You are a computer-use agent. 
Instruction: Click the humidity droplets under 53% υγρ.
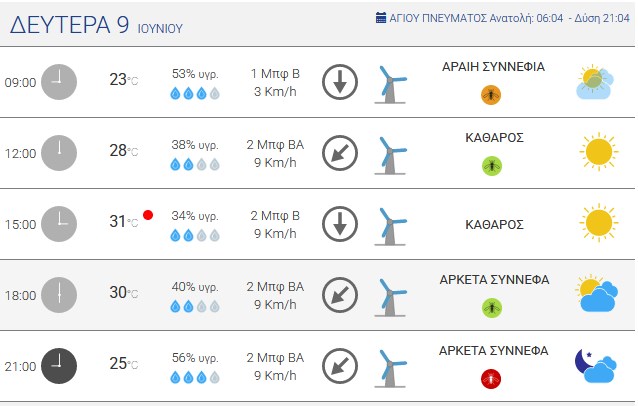click(x=195, y=94)
